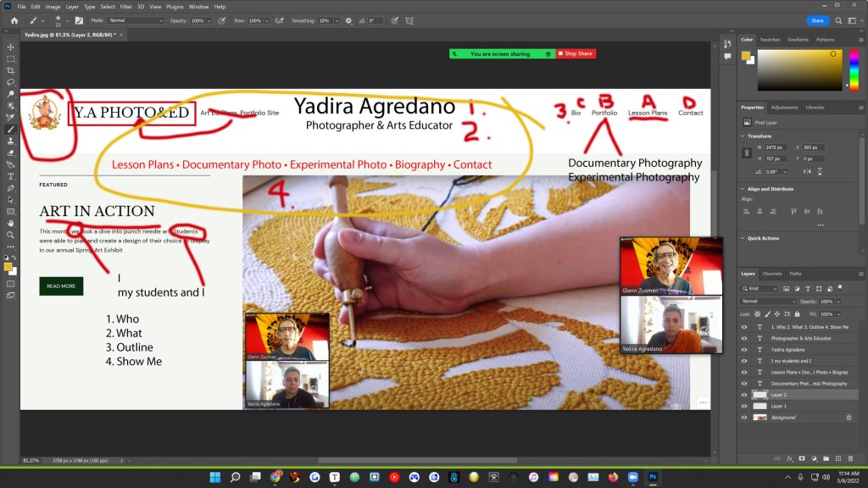Viewport: 868px width, 488px height.
Task: Toggle visibility of Layer 1
Action: click(744, 407)
